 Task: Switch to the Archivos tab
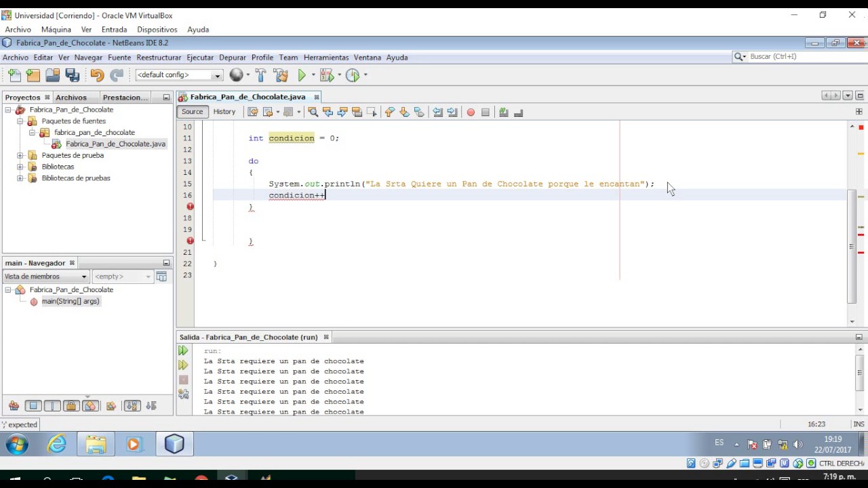pos(71,98)
